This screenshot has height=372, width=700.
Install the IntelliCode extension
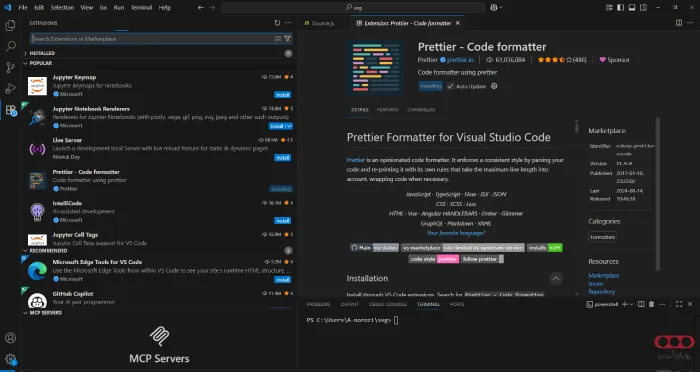coord(283,221)
